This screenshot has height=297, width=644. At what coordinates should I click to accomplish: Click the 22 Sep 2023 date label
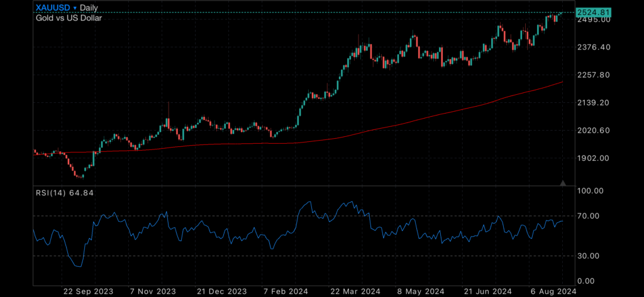(88, 291)
